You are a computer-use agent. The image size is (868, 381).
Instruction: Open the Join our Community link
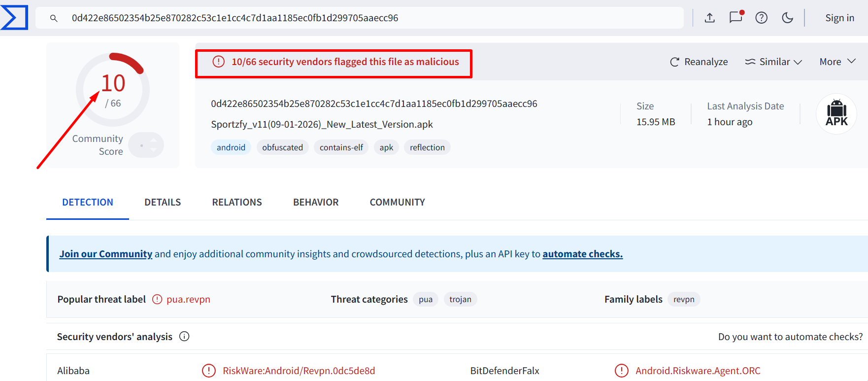(x=106, y=254)
